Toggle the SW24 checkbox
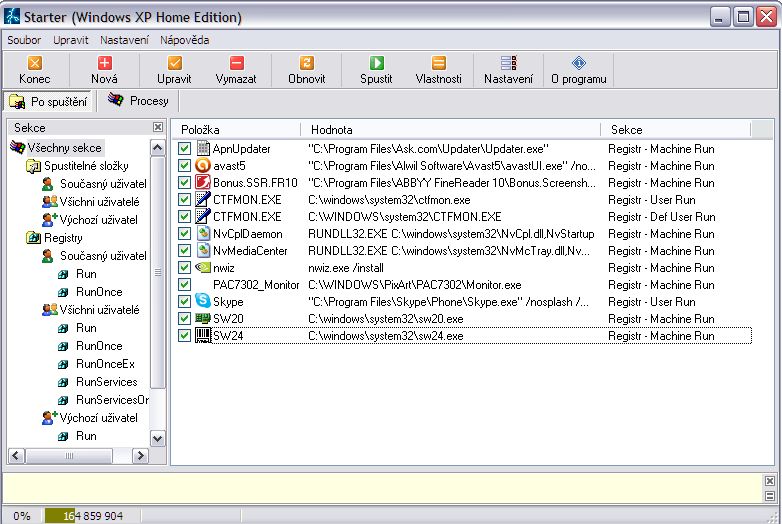 184,335
